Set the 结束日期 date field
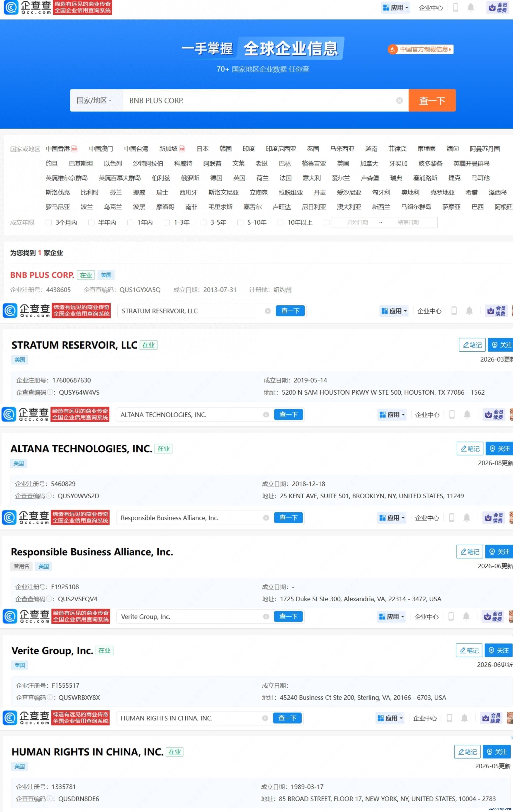 click(408, 223)
